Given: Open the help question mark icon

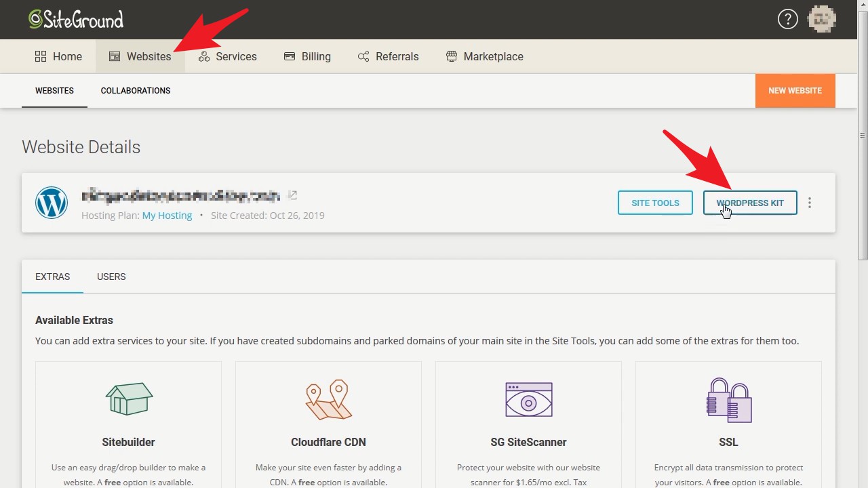Looking at the screenshot, I should tap(787, 19).
